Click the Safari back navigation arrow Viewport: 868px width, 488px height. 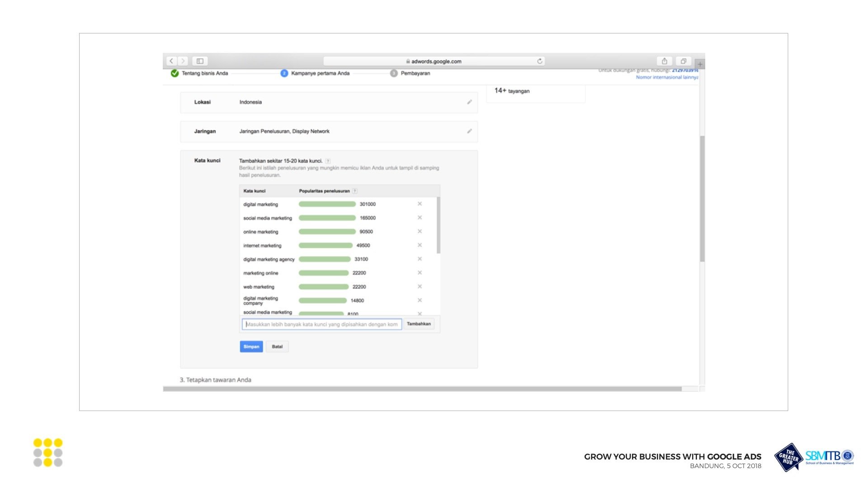click(x=171, y=61)
